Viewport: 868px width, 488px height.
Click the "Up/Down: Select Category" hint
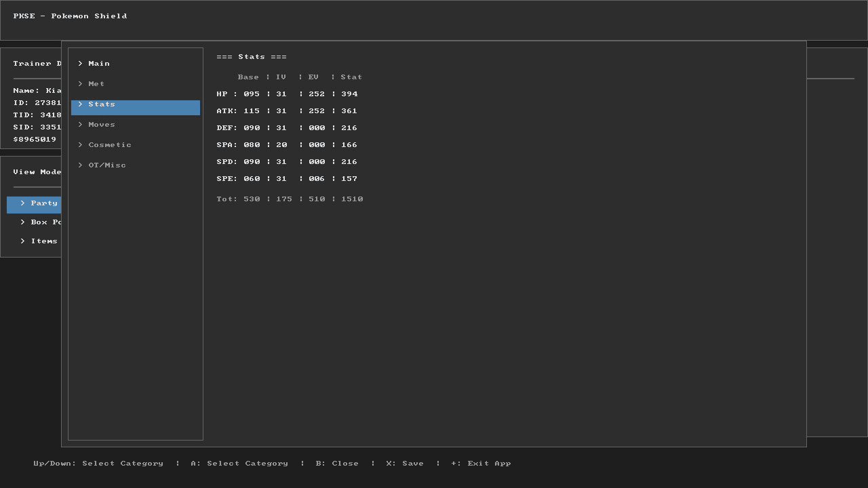tap(98, 464)
